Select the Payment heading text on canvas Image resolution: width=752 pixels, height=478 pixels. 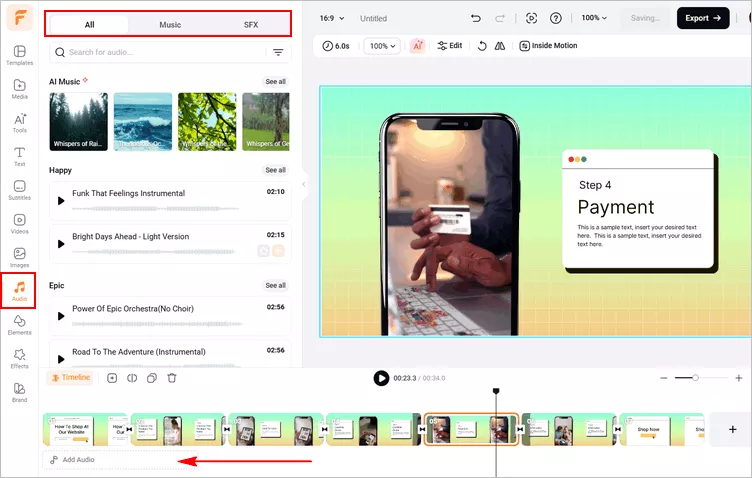click(x=616, y=207)
